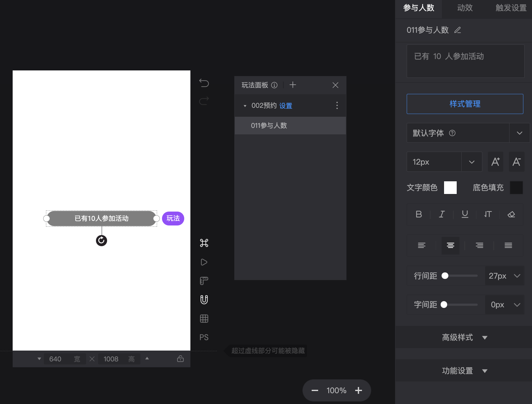
Task: Open the 底色填充 dark swatch
Action: tap(516, 187)
